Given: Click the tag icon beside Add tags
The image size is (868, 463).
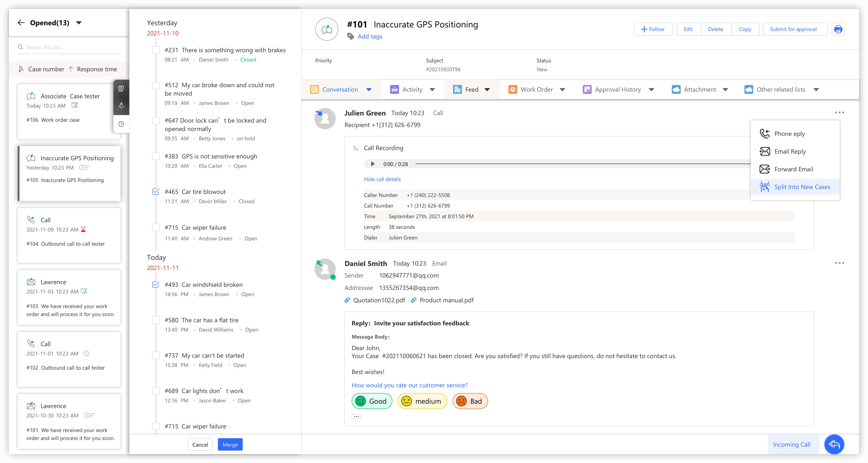Looking at the screenshot, I should pos(351,36).
